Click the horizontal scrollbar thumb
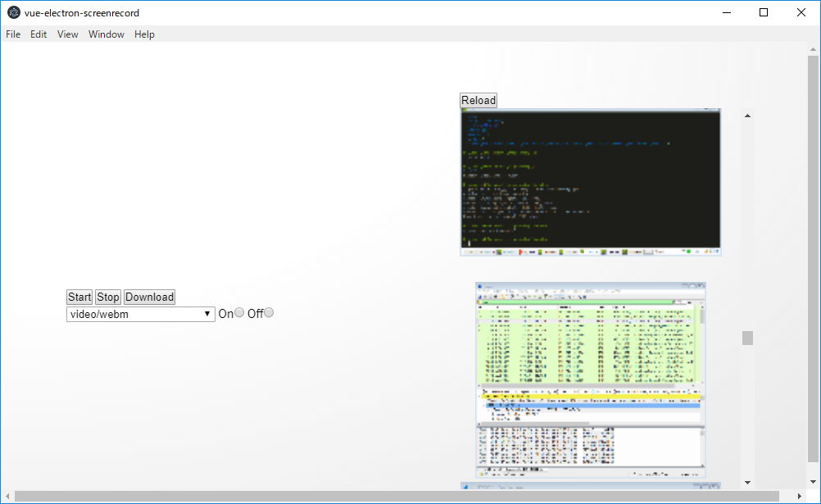 397,496
